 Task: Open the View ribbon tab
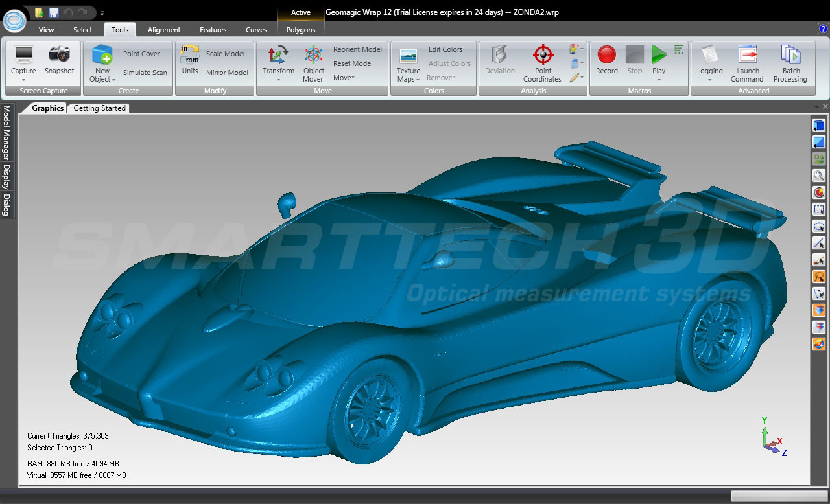point(46,30)
